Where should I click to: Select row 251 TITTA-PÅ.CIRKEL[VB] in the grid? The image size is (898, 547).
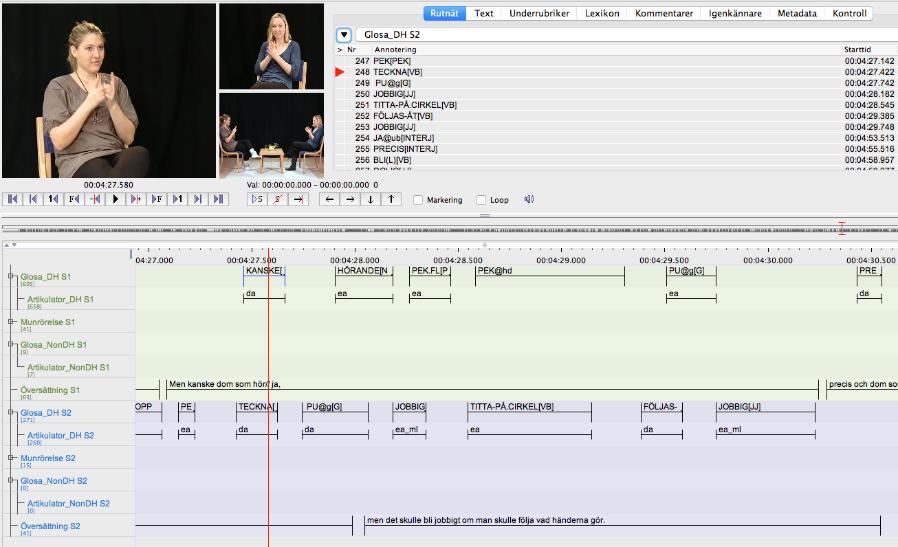click(616, 105)
